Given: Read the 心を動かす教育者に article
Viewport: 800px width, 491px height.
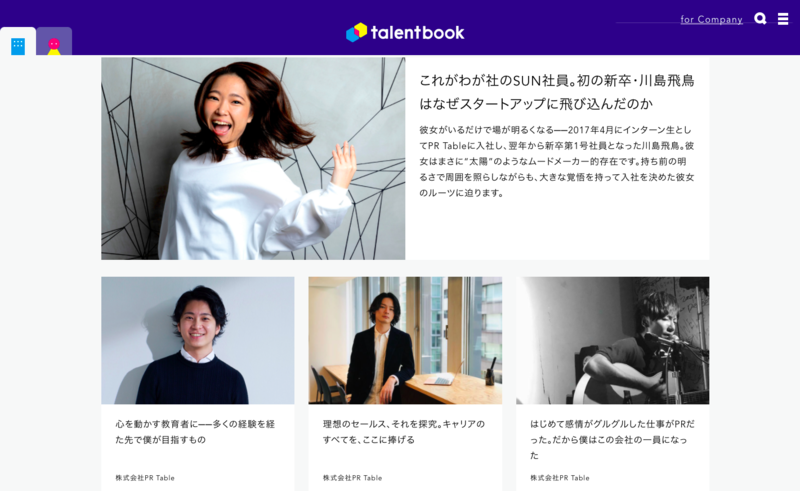Looking at the screenshot, I should [x=195, y=432].
